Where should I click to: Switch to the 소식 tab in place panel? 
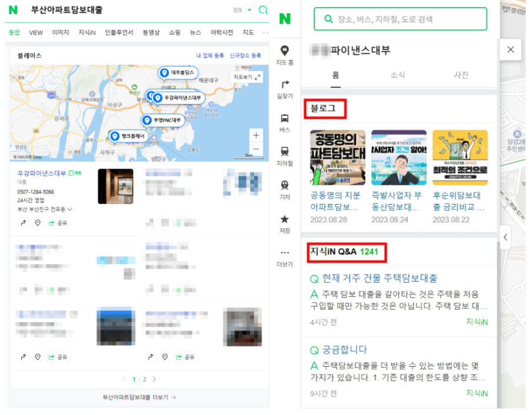point(398,75)
